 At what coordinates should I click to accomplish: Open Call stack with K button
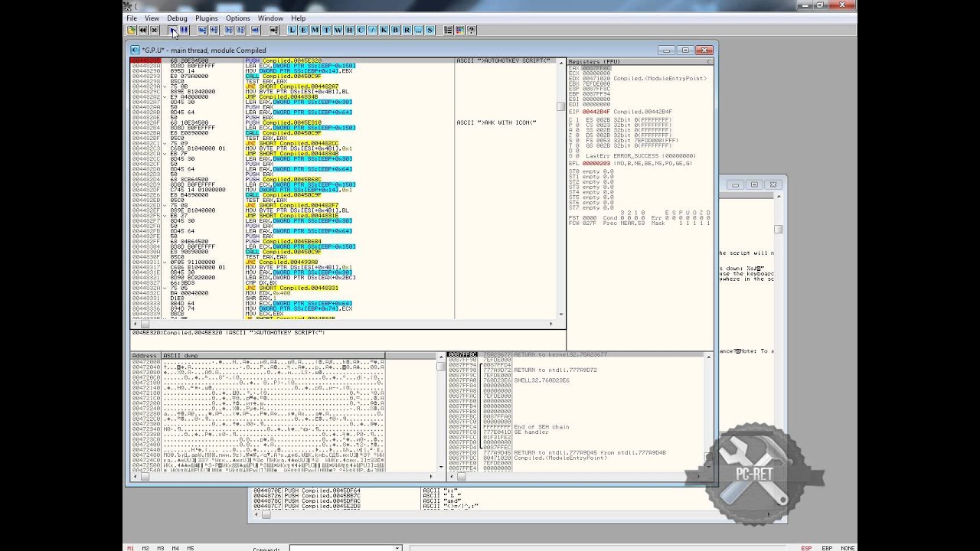pyautogui.click(x=384, y=30)
